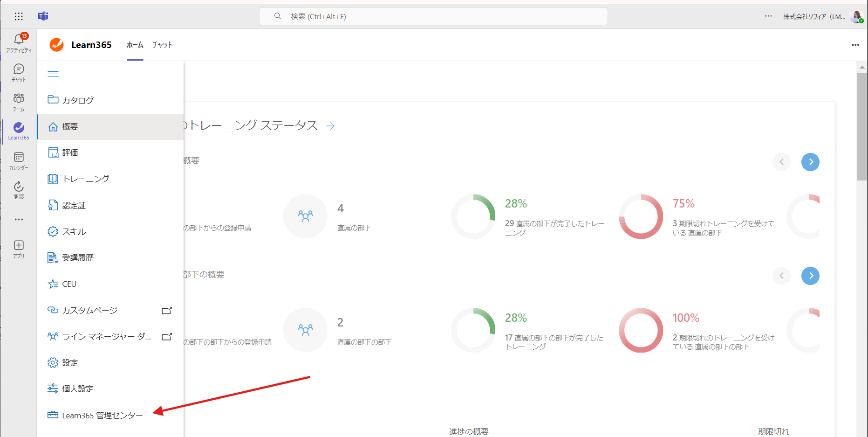
Task: Open the カタログ catalog menu item
Action: 110,100
